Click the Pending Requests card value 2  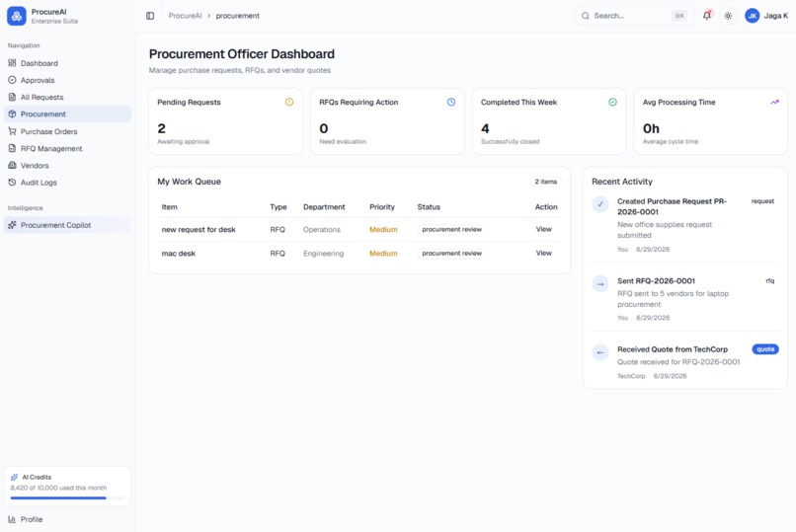(161, 128)
